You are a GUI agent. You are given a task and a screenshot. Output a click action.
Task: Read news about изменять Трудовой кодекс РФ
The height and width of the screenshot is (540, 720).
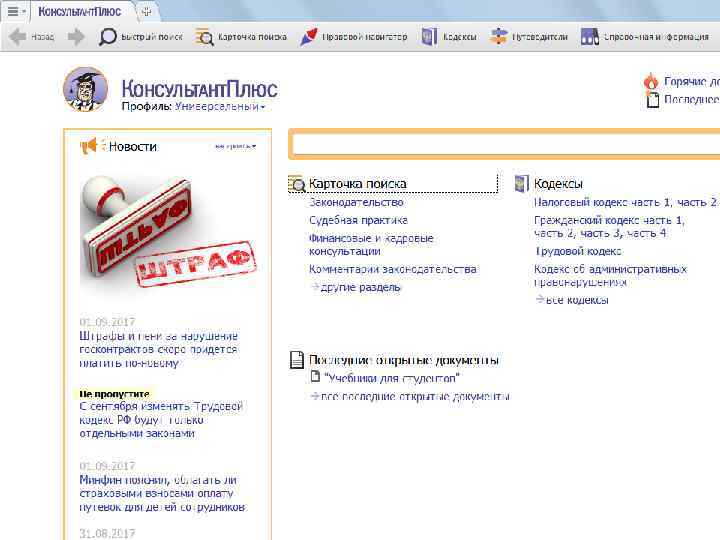161,420
